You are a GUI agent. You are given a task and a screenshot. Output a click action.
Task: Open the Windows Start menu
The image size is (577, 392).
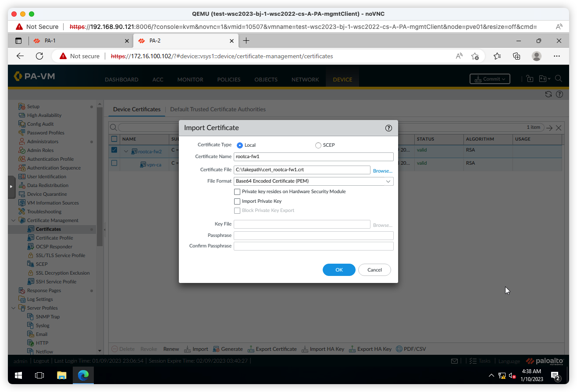coord(18,375)
